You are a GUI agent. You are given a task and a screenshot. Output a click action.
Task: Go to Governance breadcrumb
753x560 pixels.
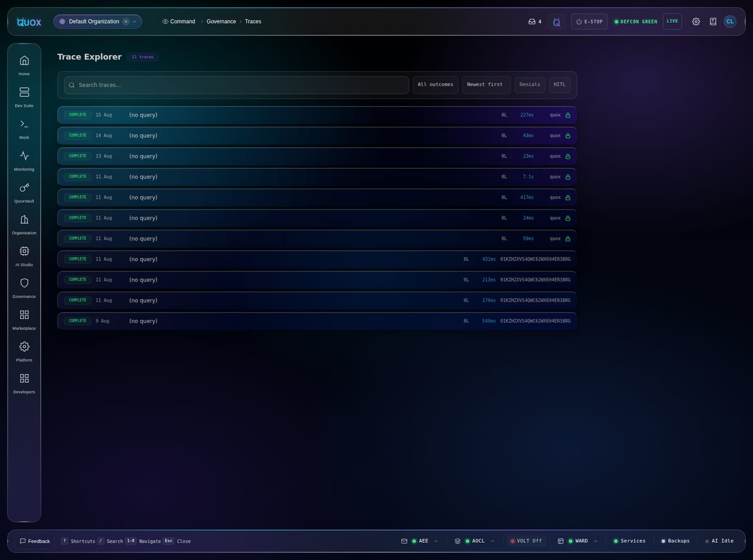tap(221, 22)
